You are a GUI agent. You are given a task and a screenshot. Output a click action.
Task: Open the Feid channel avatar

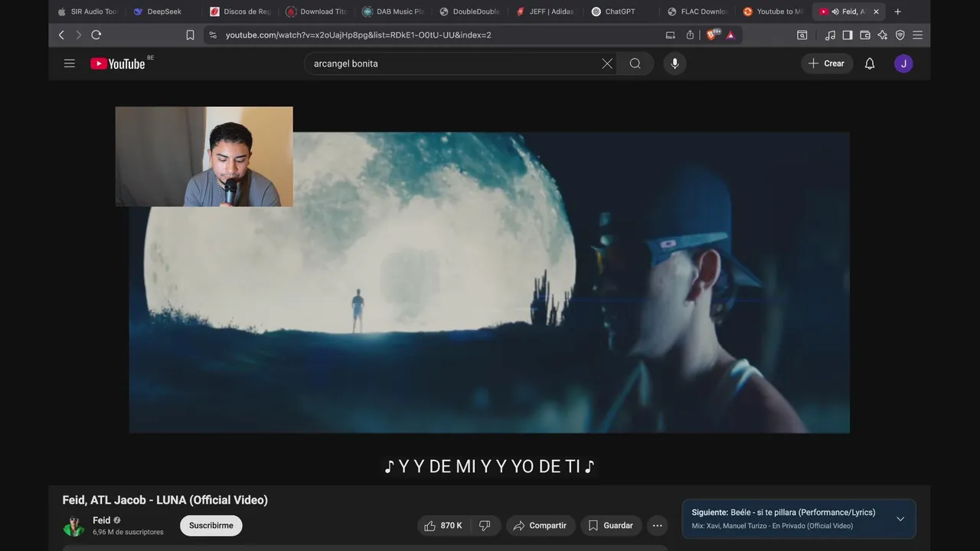click(x=73, y=526)
